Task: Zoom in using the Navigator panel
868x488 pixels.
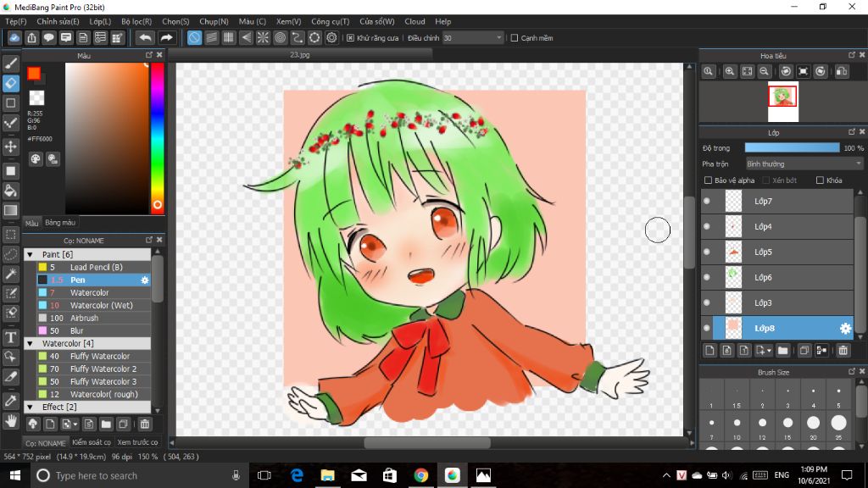Action: pyautogui.click(x=730, y=71)
